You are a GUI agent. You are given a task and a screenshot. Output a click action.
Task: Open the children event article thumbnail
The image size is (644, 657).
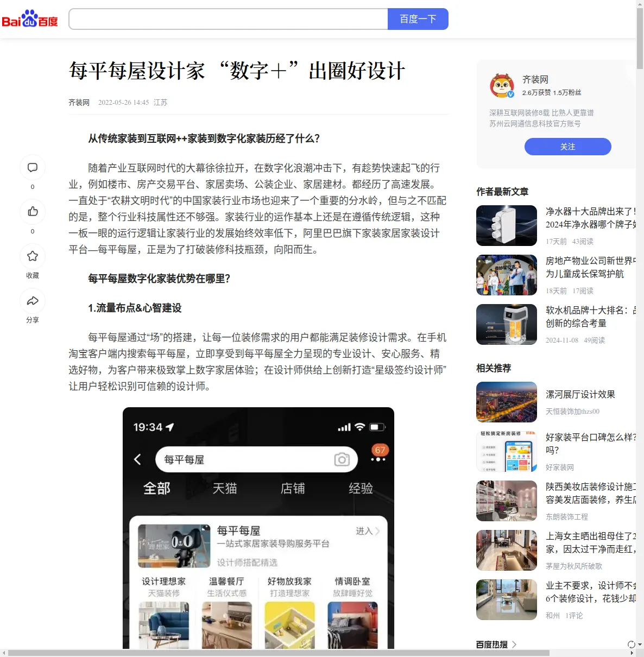coord(507,275)
